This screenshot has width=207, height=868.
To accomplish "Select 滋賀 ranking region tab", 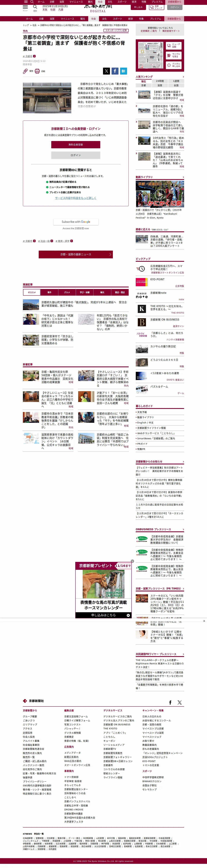I will 160,85.
